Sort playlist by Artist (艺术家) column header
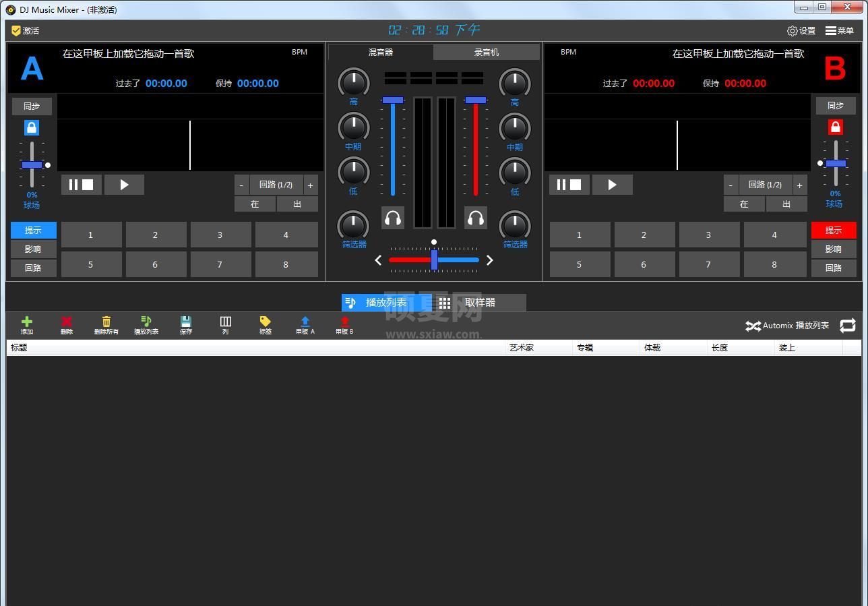The width and height of the screenshot is (868, 606). click(539, 348)
